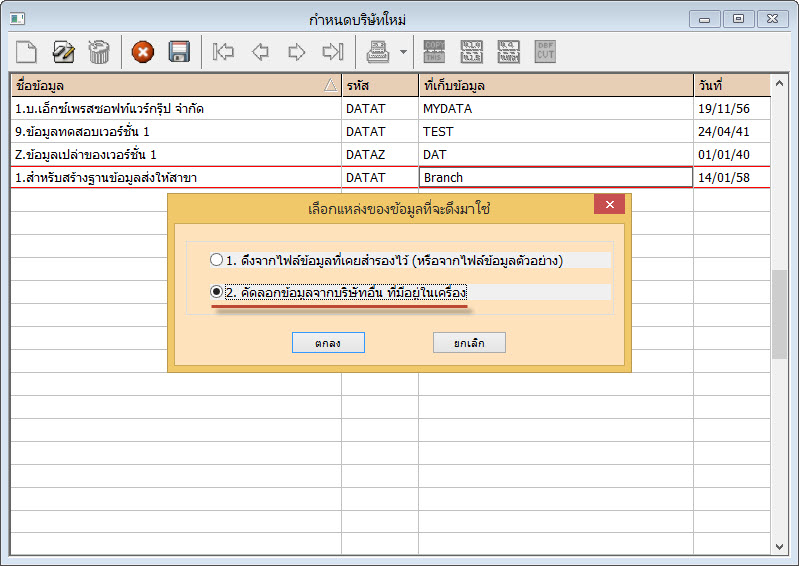
Task: Click the DATAZ code cell
Action: pos(380,154)
